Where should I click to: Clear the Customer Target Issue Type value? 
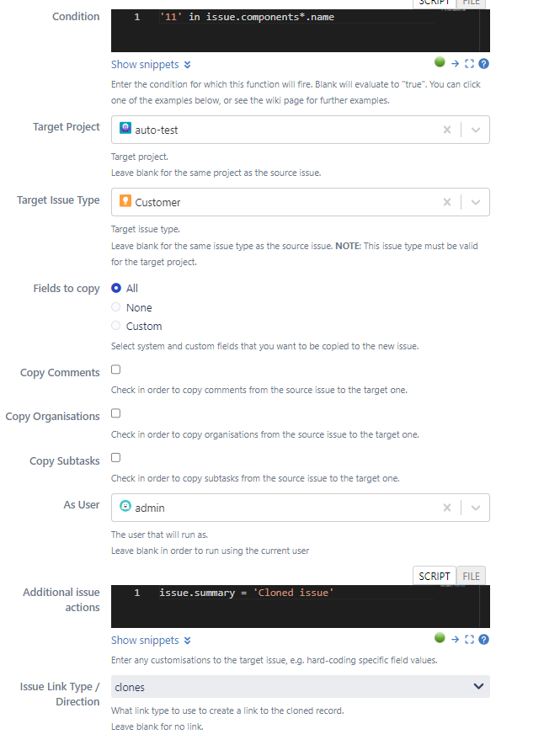pyautogui.click(x=447, y=202)
